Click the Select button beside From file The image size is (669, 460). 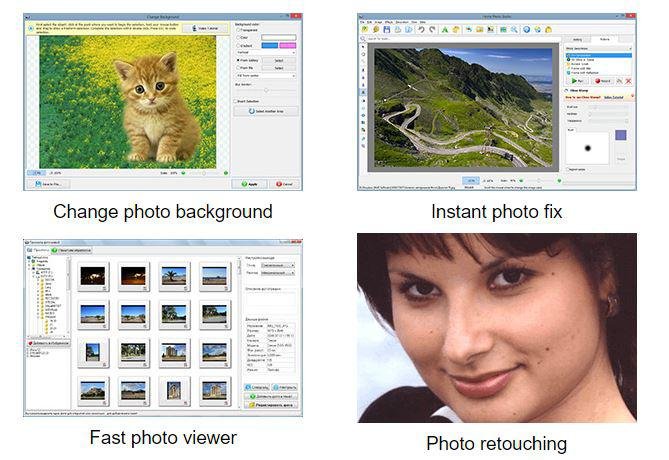(279, 68)
